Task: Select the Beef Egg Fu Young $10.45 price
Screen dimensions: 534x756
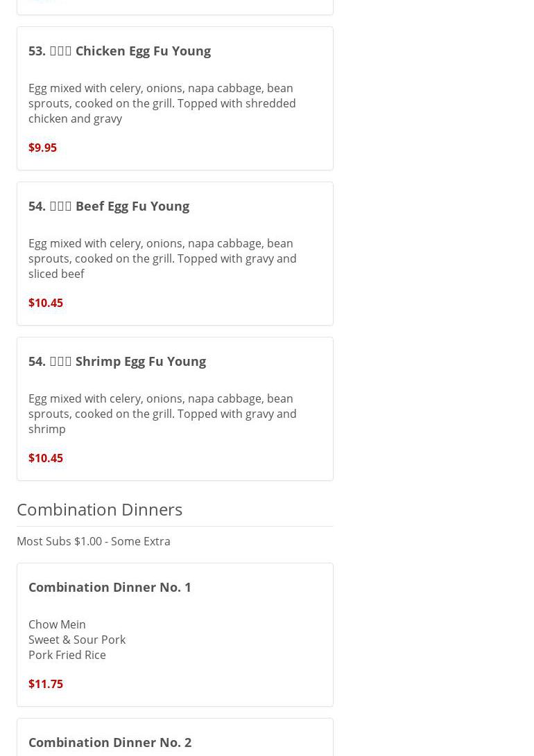Action: point(46,303)
